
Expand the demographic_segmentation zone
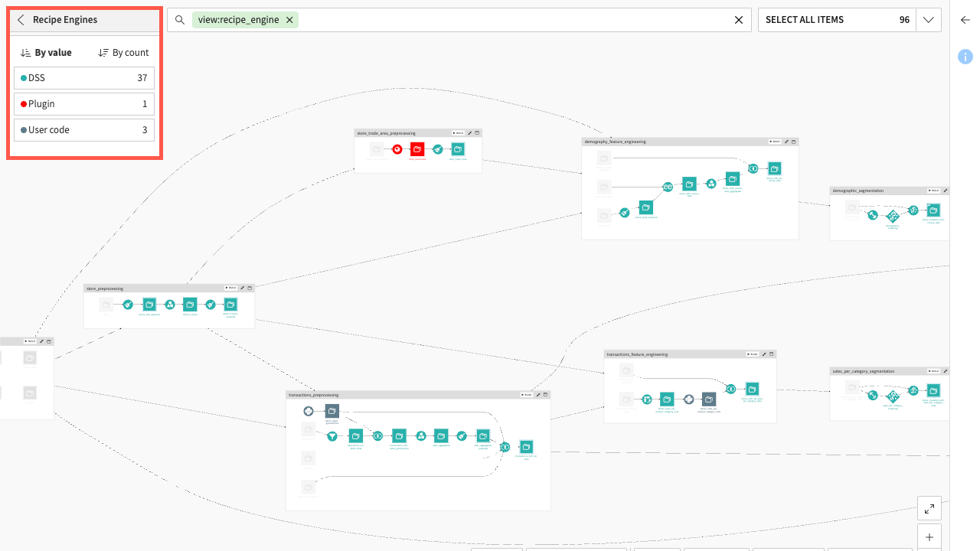pos(946,191)
